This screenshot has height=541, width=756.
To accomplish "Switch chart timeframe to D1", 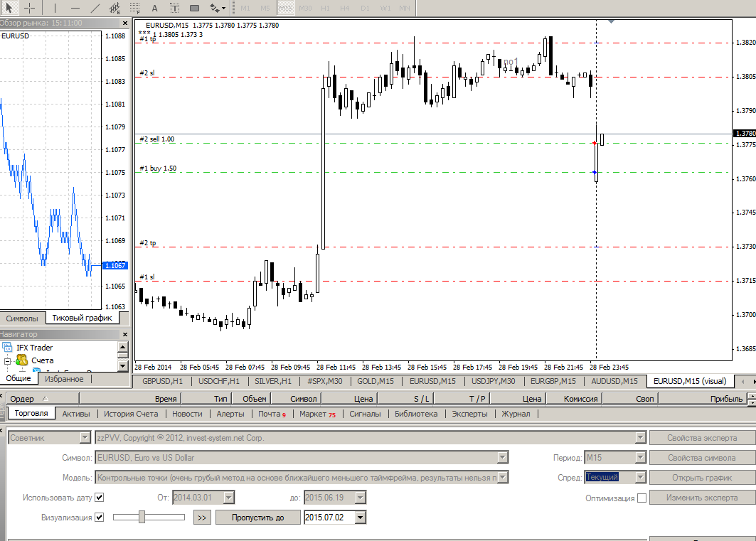I will (x=365, y=8).
